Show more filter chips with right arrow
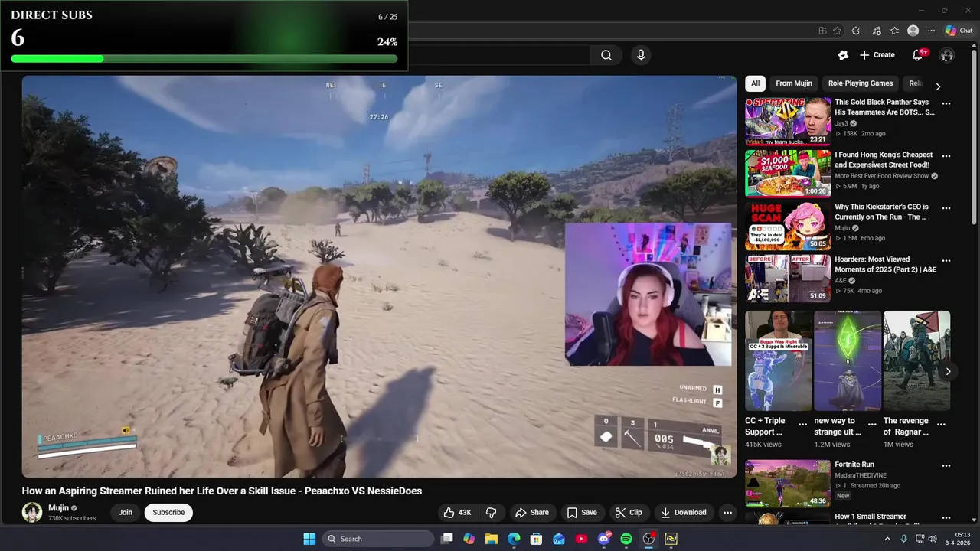The width and height of the screenshot is (980, 551). [938, 86]
